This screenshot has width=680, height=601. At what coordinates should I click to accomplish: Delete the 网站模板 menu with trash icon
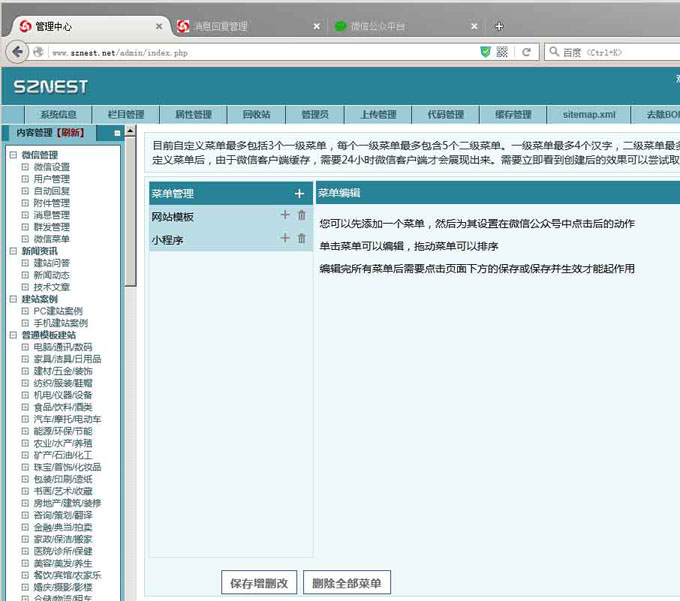coord(302,215)
